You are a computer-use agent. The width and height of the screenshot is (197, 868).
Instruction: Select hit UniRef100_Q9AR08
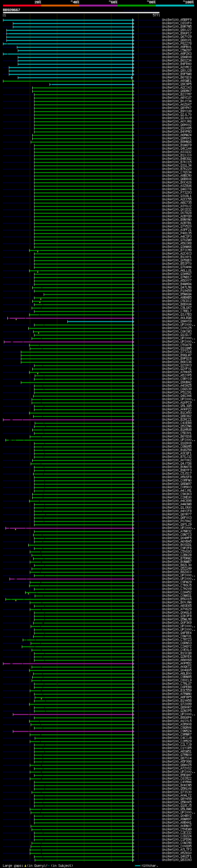click(177, 57)
